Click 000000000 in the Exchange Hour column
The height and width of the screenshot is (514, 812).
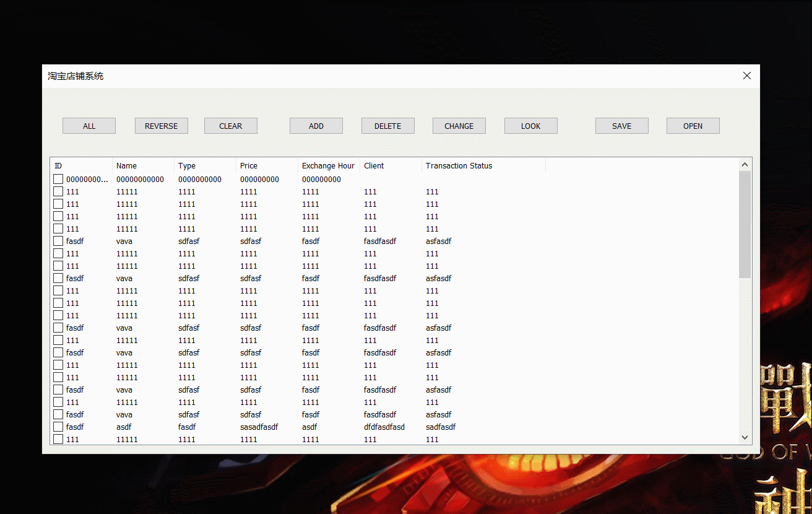click(322, 179)
